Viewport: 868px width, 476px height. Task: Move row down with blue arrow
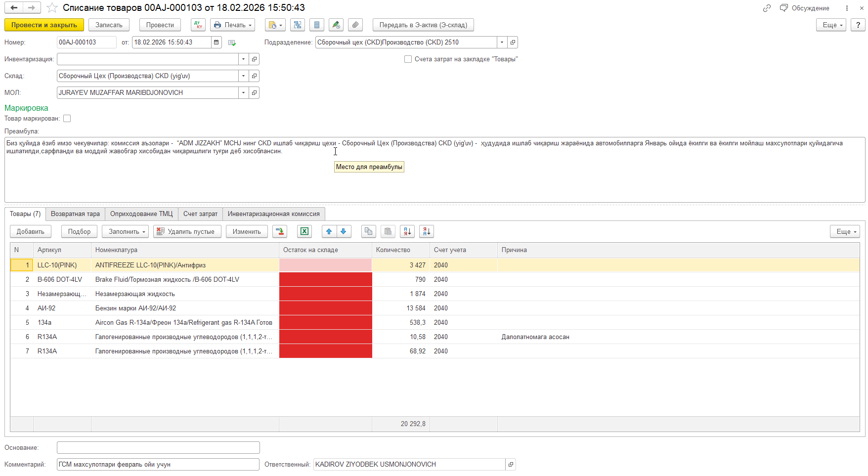344,231
